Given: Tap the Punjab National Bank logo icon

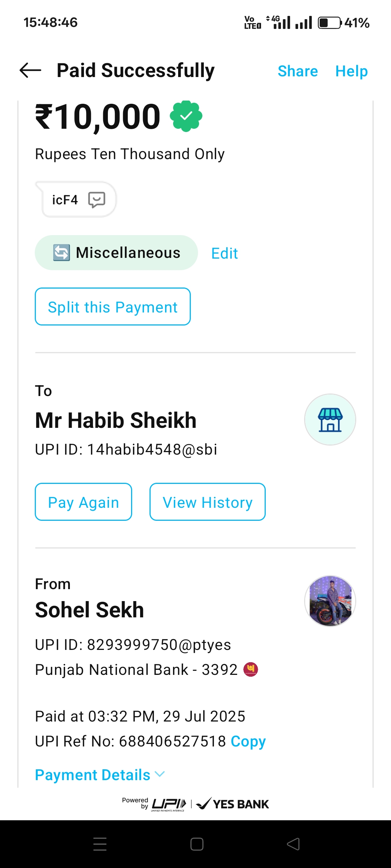Looking at the screenshot, I should (x=251, y=669).
